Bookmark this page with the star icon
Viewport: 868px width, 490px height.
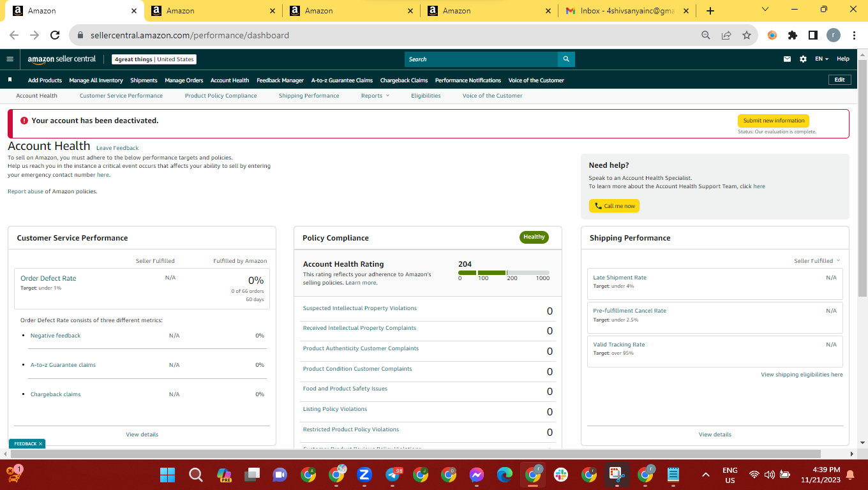(747, 36)
